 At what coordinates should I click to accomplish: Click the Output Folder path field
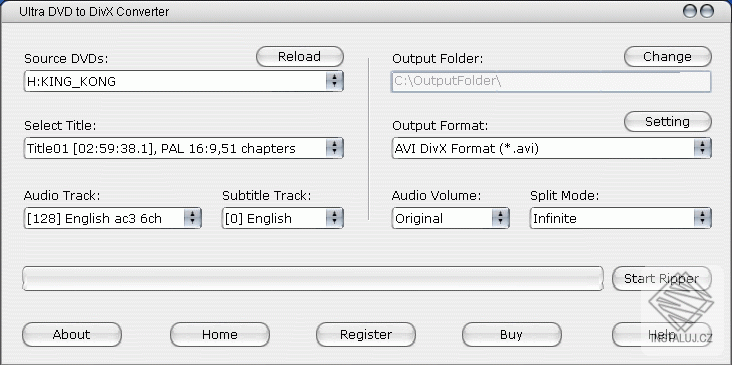[x=551, y=82]
